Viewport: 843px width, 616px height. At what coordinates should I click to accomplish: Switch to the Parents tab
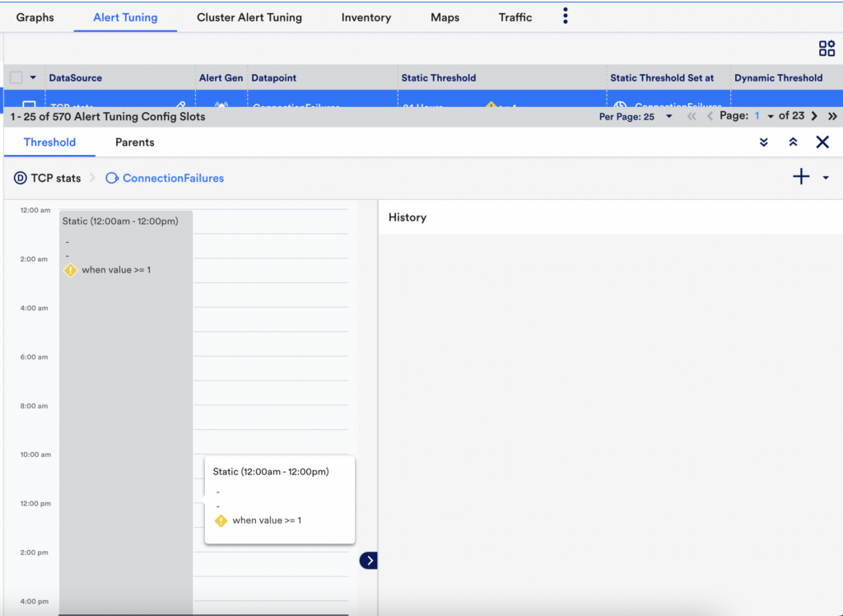(134, 142)
